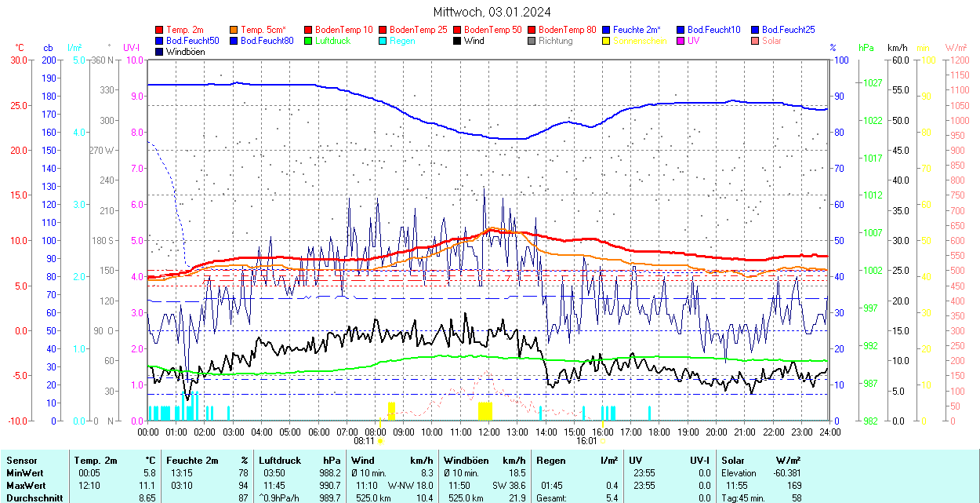
Task: Click the 16:01 sunset marker below the axis
Action: click(x=586, y=441)
